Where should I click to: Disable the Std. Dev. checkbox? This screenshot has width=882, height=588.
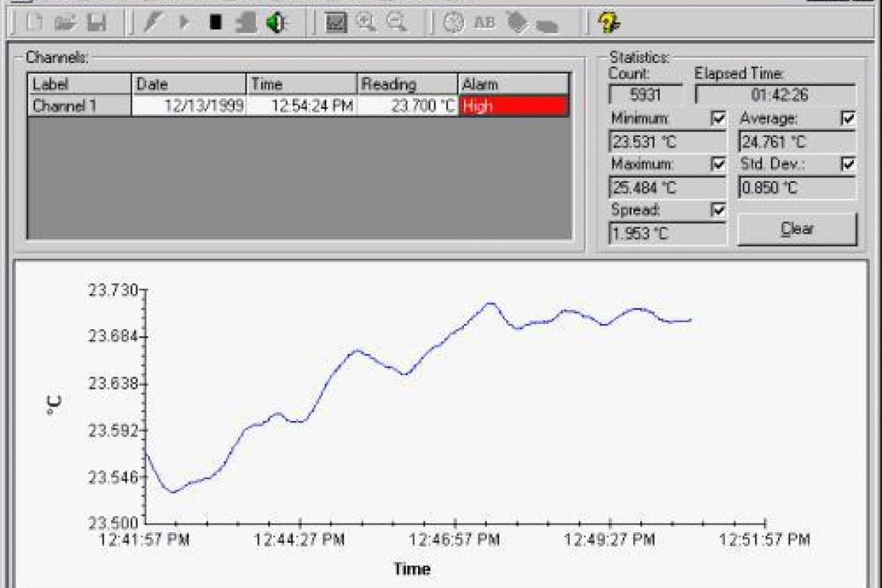coord(848,164)
